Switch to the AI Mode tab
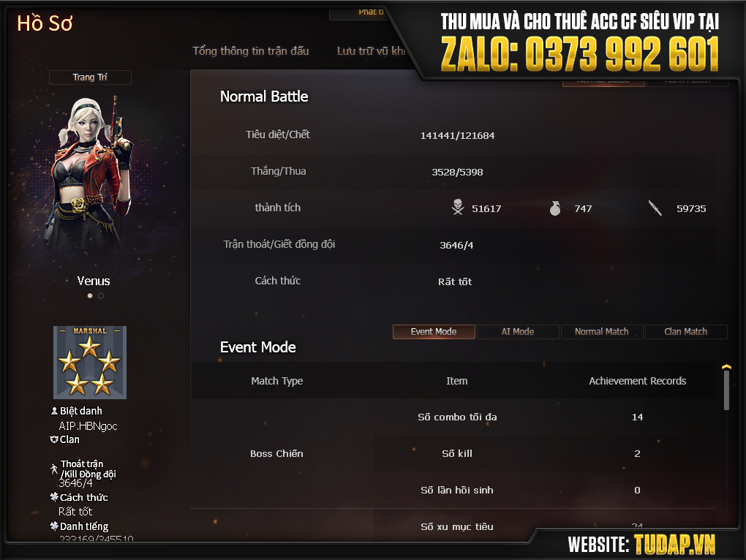Screen dimensions: 746x560 (518, 332)
